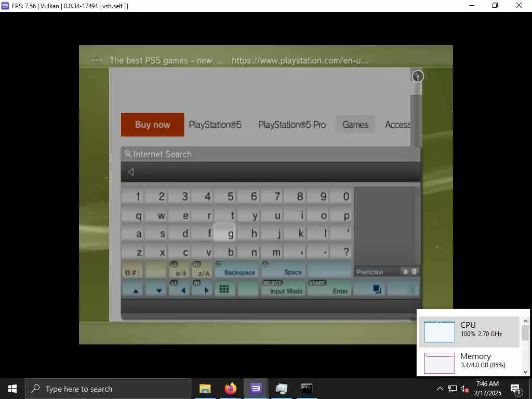
Task: Select the number 1 key
Action: [132, 196]
